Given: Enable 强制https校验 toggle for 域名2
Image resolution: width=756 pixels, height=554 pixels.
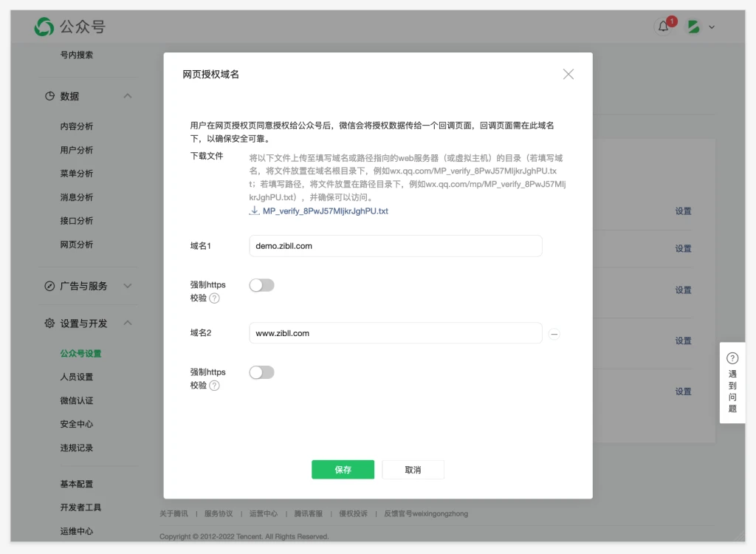Looking at the screenshot, I should (x=261, y=372).
